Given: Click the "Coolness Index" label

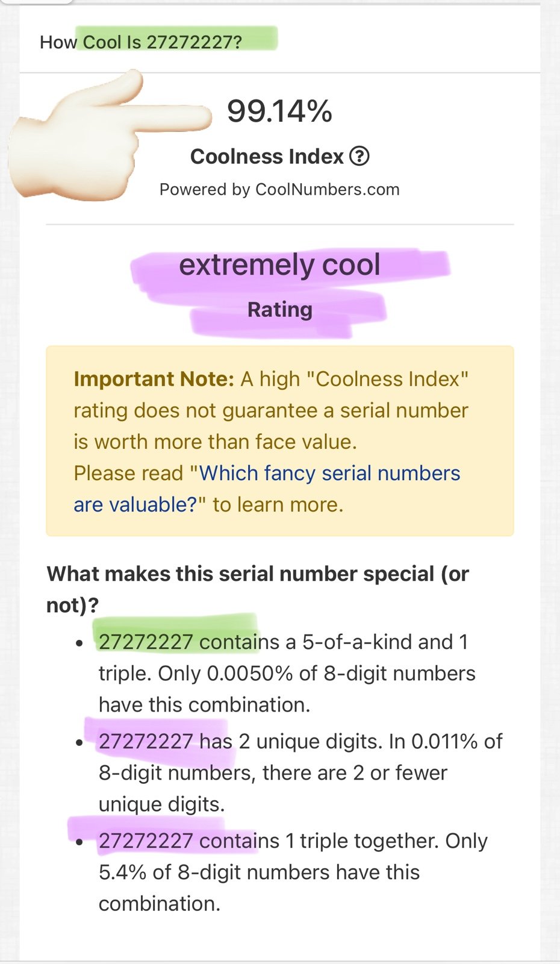Looking at the screenshot, I should (267, 157).
